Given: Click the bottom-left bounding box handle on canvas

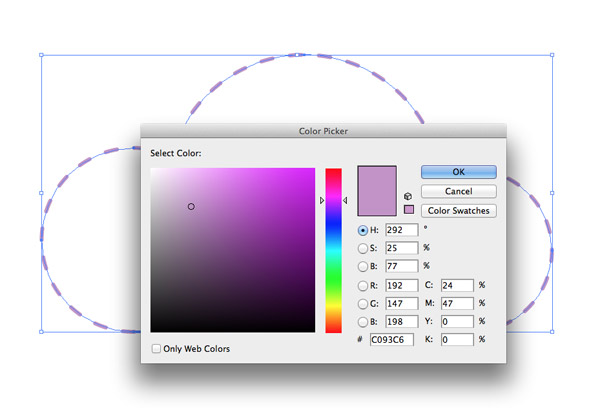Looking at the screenshot, I should 41,332.
